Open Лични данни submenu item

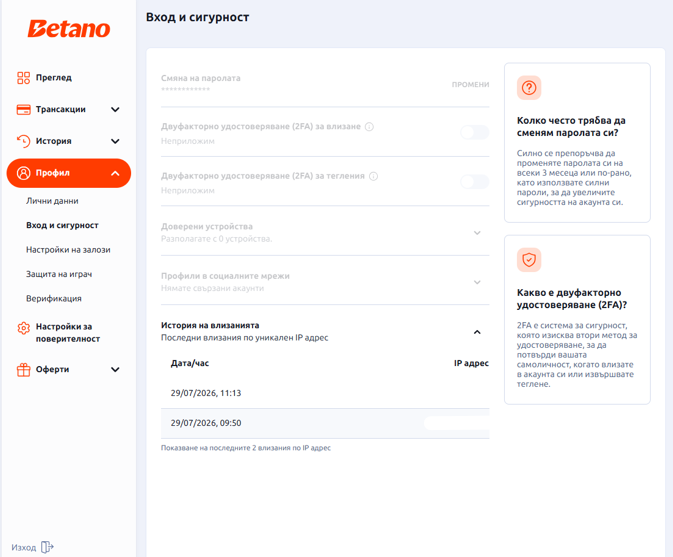[x=52, y=201]
